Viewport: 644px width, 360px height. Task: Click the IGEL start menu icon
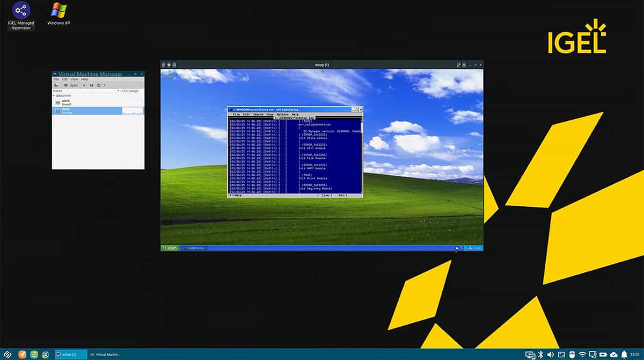coord(8,354)
